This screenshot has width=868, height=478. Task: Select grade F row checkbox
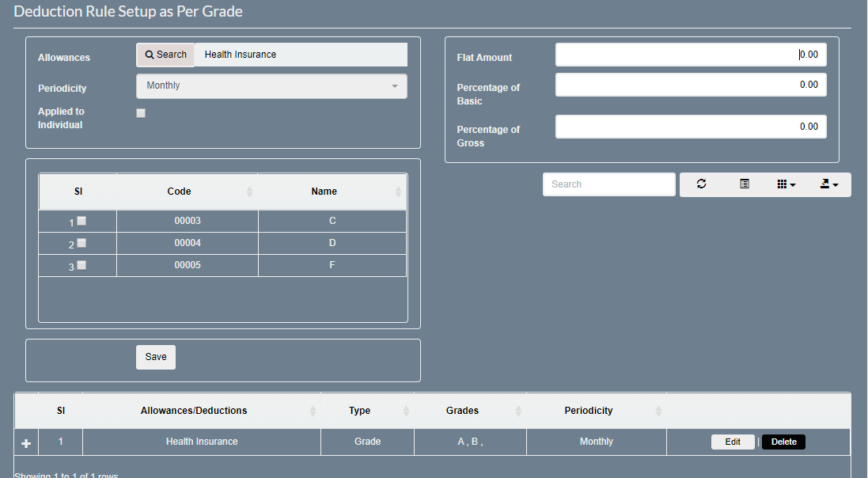[82, 265]
